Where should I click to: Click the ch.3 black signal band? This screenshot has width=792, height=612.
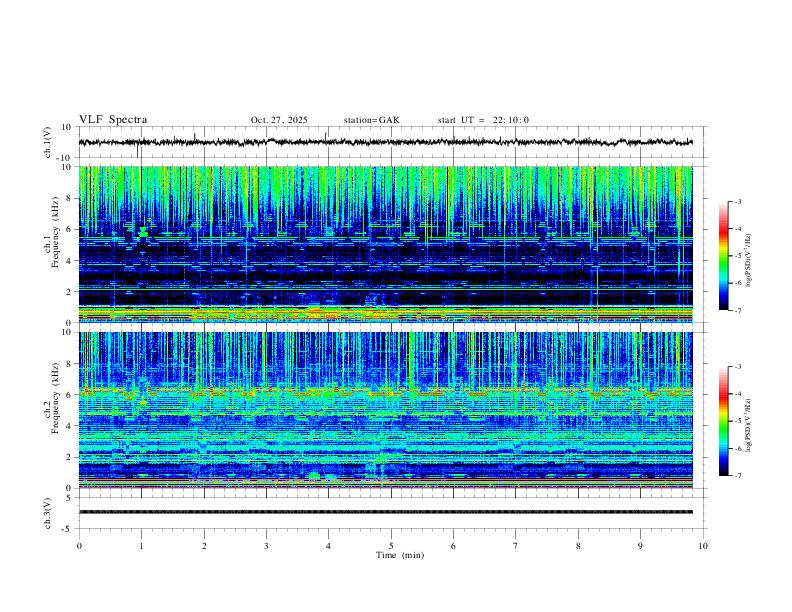pos(385,512)
